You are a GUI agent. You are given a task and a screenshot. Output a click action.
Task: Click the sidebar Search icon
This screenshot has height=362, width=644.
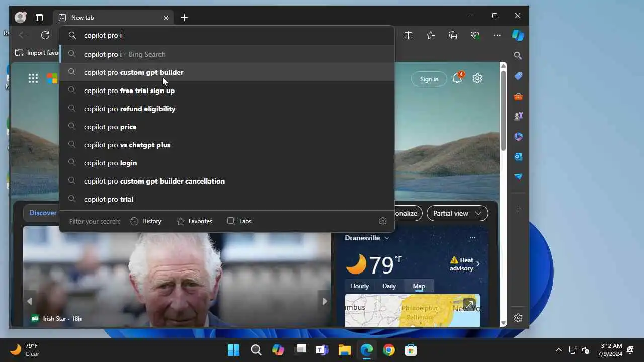pyautogui.click(x=518, y=56)
